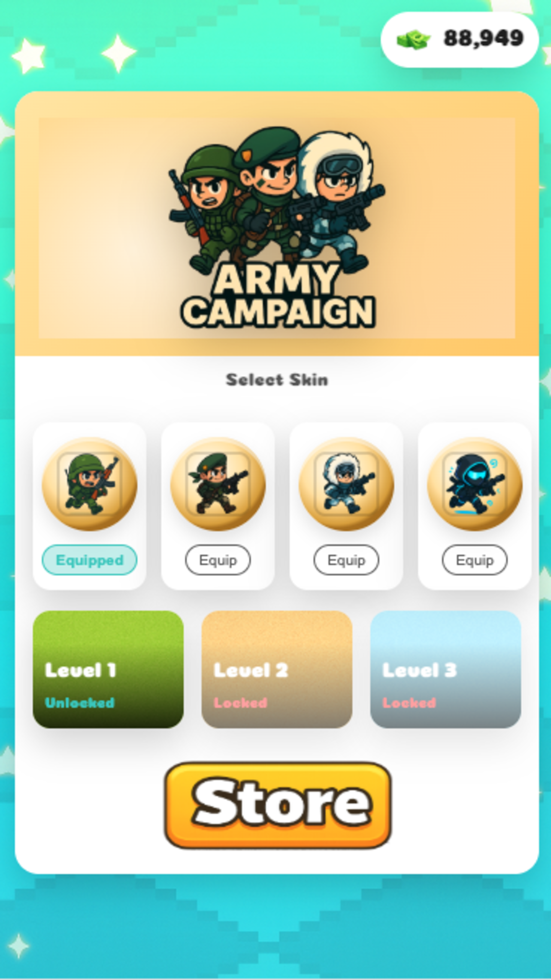
Task: Open the Level 3 Locked card
Action: pos(446,670)
